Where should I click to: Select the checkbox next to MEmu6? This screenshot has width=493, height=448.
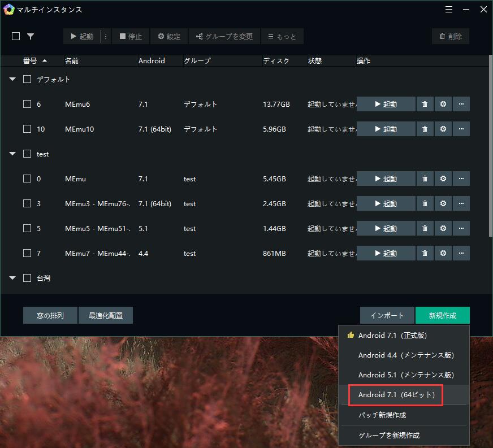click(x=26, y=104)
